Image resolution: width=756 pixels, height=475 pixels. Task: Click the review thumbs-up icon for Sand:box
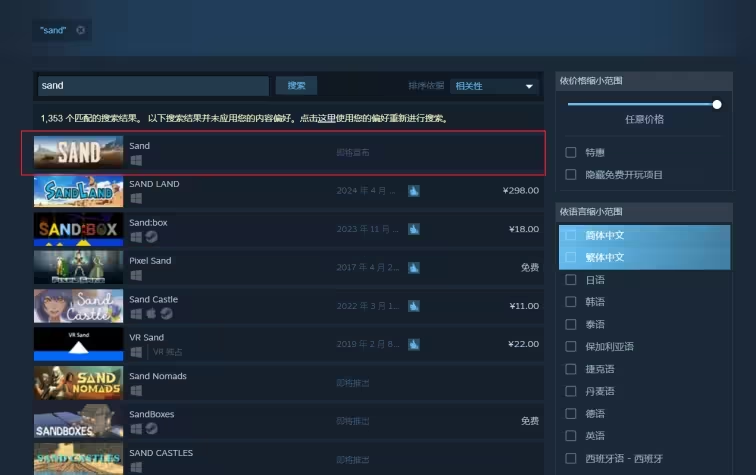coord(414,229)
